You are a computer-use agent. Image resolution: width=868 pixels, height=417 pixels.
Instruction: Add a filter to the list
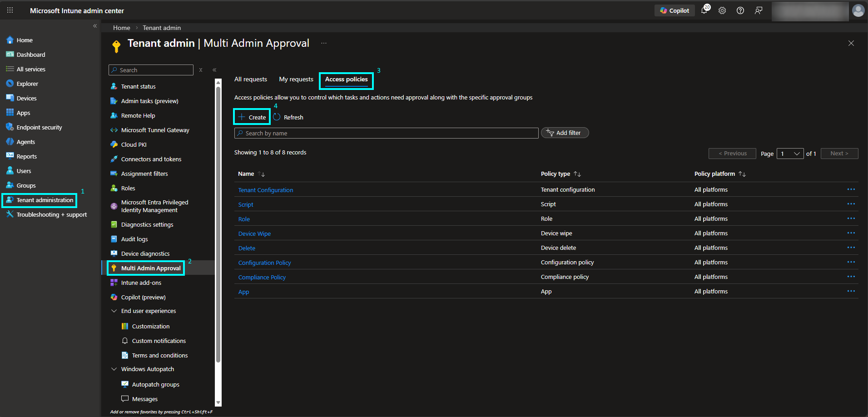[565, 133]
